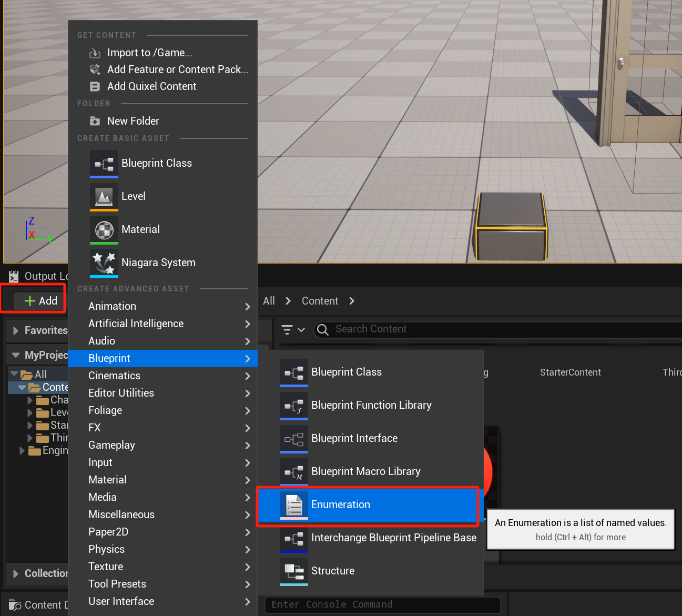This screenshot has width=682, height=616.
Task: Open the Animation submenu
Action: pyautogui.click(x=163, y=306)
